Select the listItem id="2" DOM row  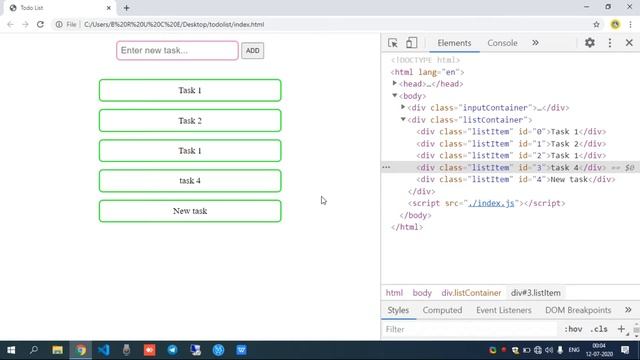[x=511, y=156]
